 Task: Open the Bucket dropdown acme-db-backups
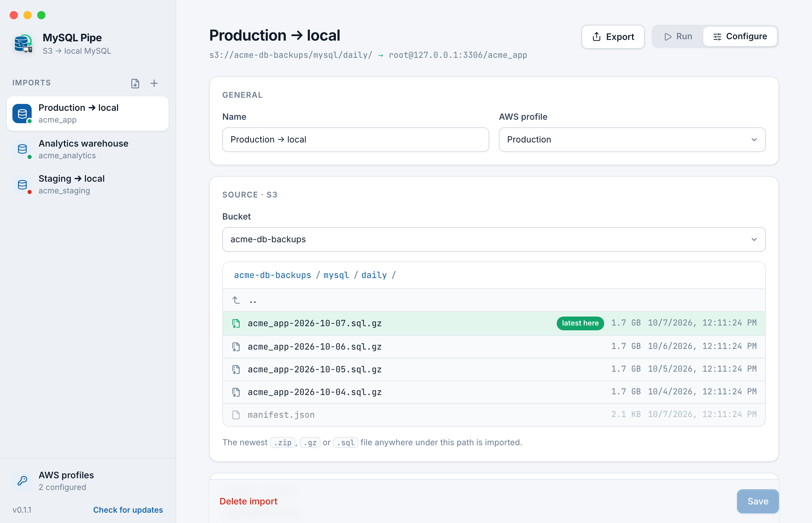tap(494, 239)
